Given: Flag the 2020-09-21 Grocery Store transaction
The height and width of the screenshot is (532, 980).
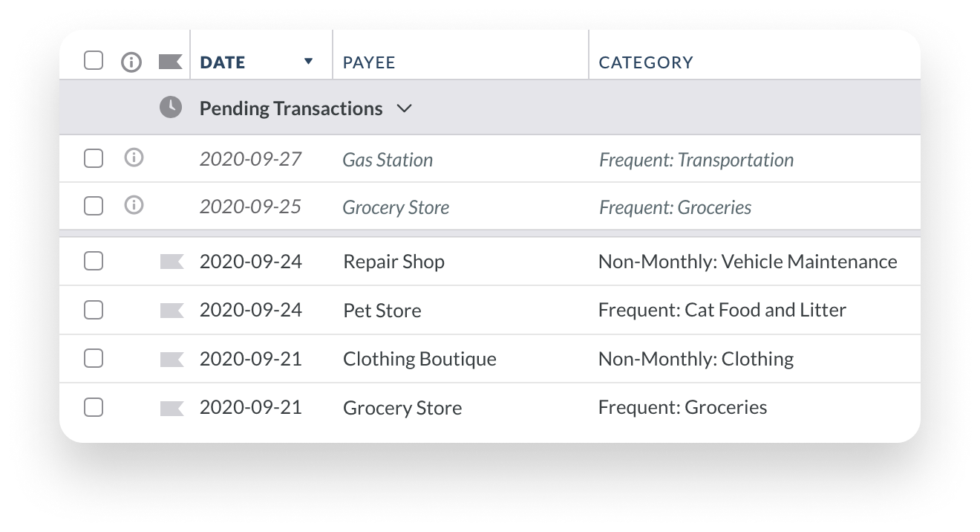Looking at the screenshot, I should coord(171,407).
